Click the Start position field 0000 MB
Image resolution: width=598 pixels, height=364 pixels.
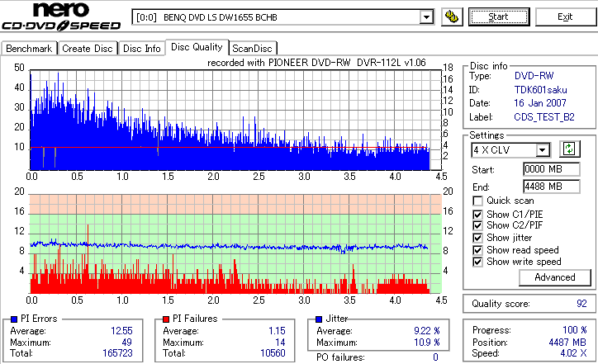552,169
